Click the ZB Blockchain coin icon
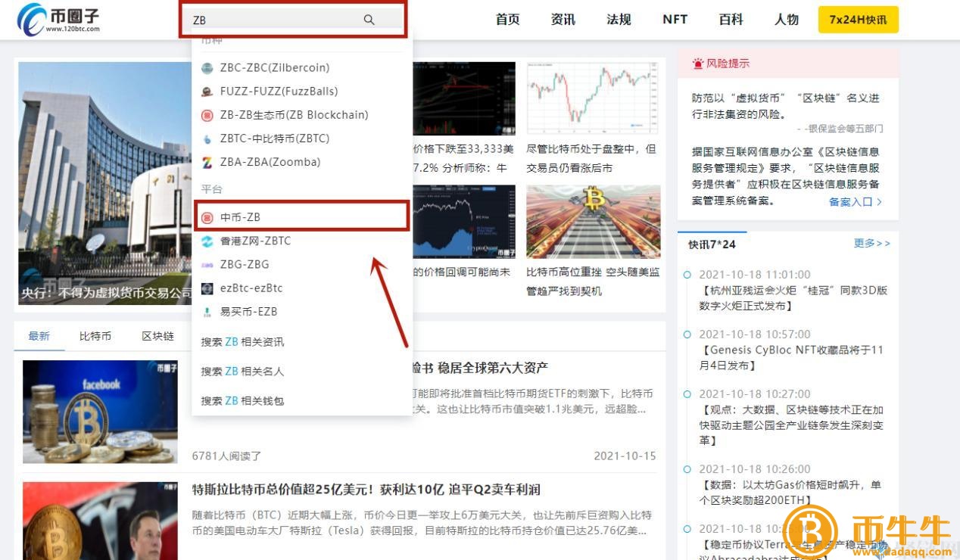960x560 pixels. (x=207, y=115)
